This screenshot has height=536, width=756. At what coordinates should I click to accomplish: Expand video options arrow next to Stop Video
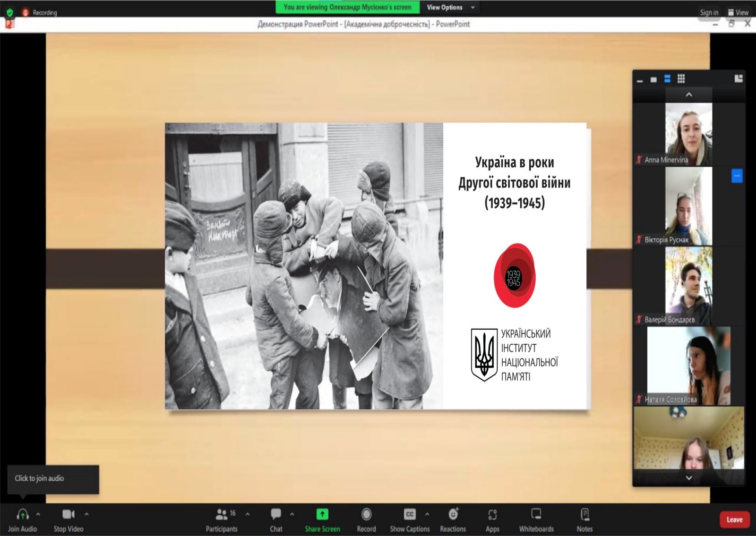pyautogui.click(x=86, y=514)
